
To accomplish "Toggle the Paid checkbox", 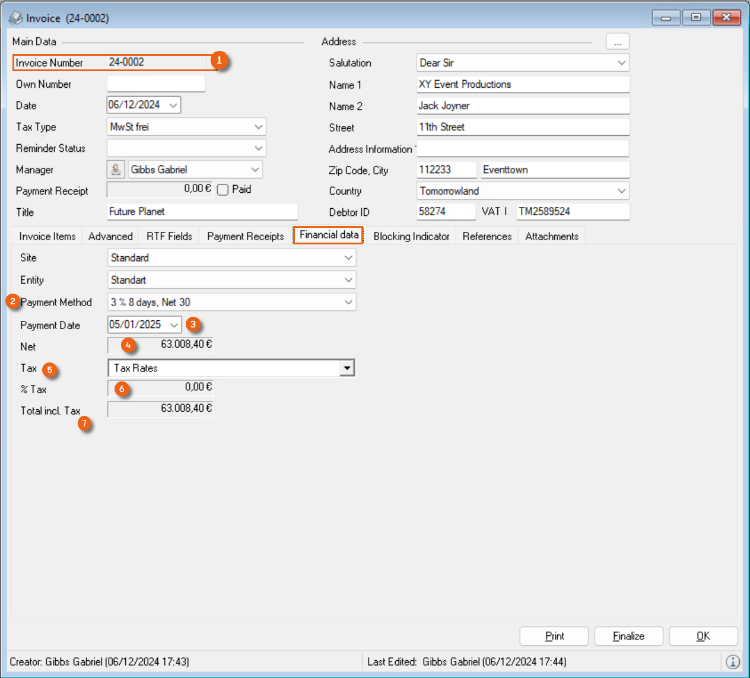I will pyautogui.click(x=222, y=190).
